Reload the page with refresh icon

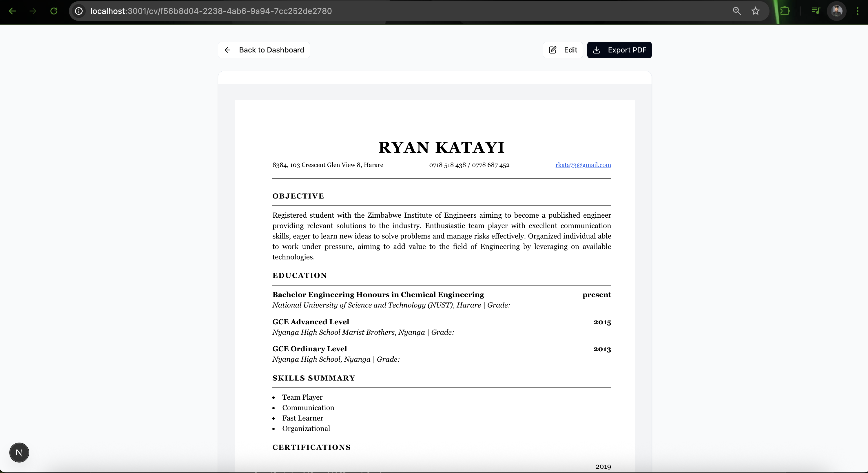click(x=54, y=11)
